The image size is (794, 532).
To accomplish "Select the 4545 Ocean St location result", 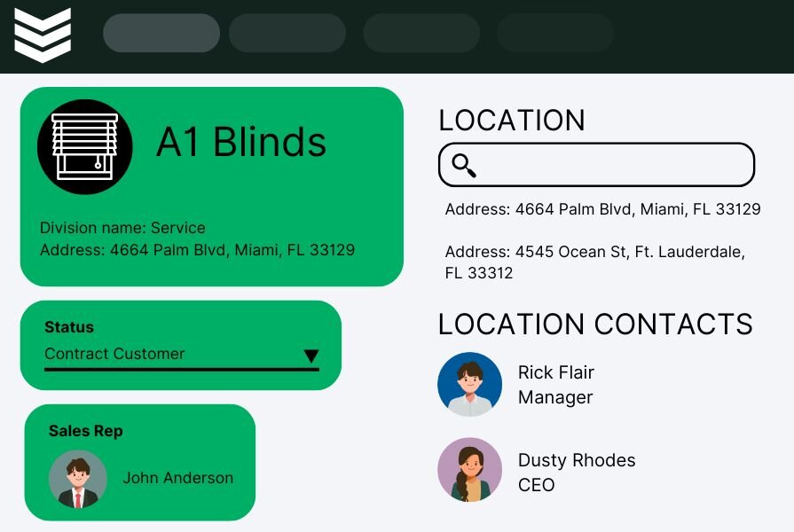I will coord(595,262).
